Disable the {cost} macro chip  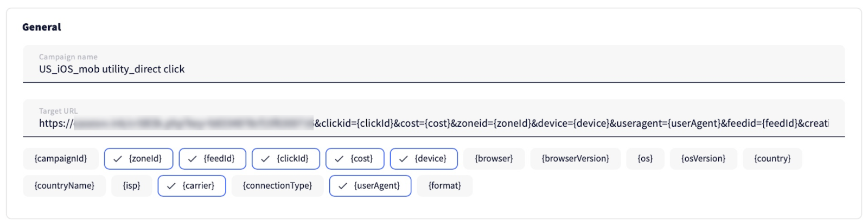[x=355, y=159]
